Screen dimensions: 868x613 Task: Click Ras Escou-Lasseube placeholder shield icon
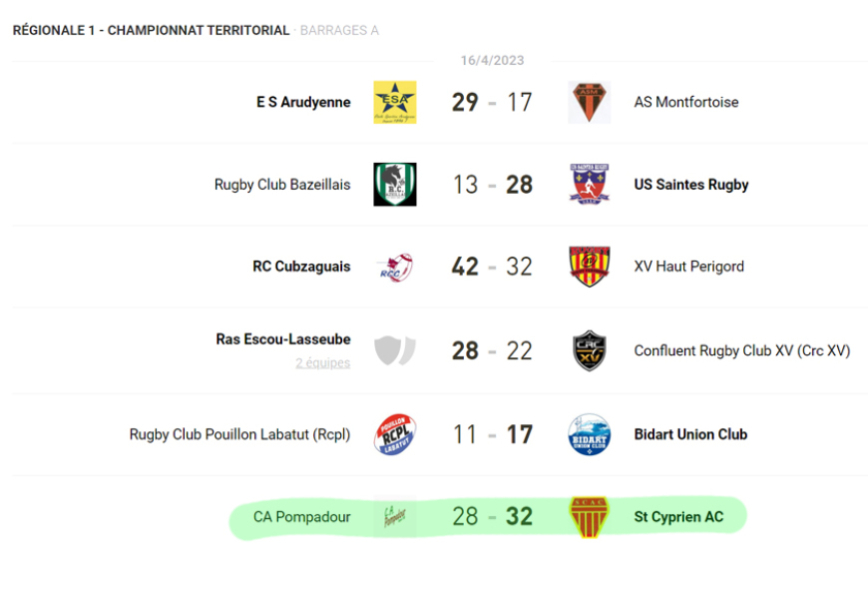tap(394, 350)
